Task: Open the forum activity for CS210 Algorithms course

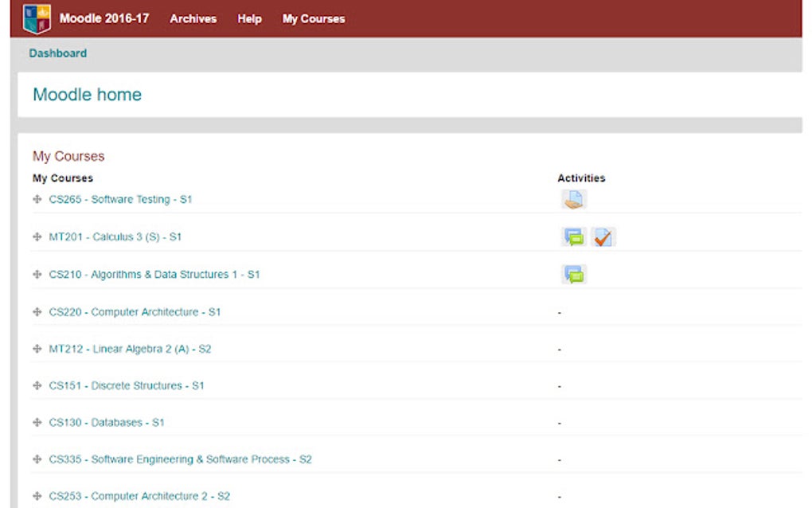Action: (x=574, y=274)
